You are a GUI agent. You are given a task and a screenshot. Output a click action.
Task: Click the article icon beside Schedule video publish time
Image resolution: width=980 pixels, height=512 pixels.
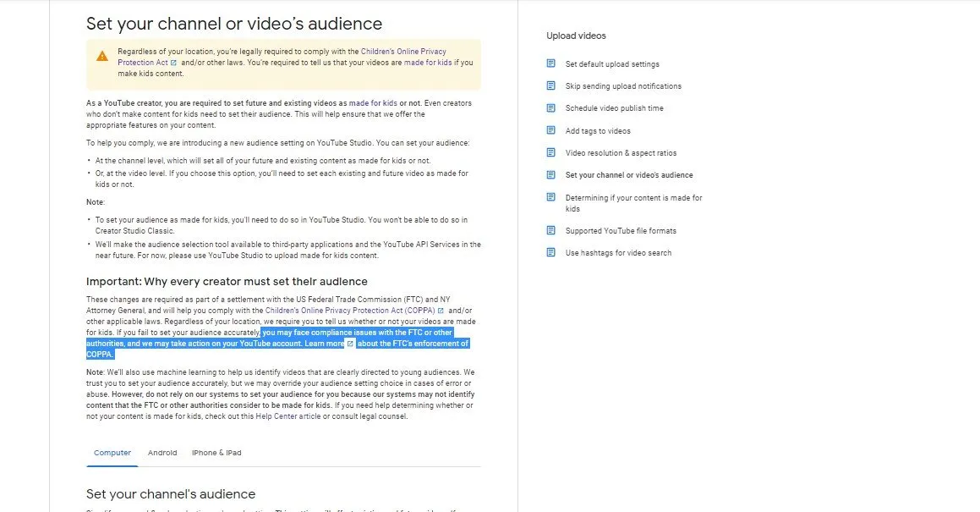(550, 107)
